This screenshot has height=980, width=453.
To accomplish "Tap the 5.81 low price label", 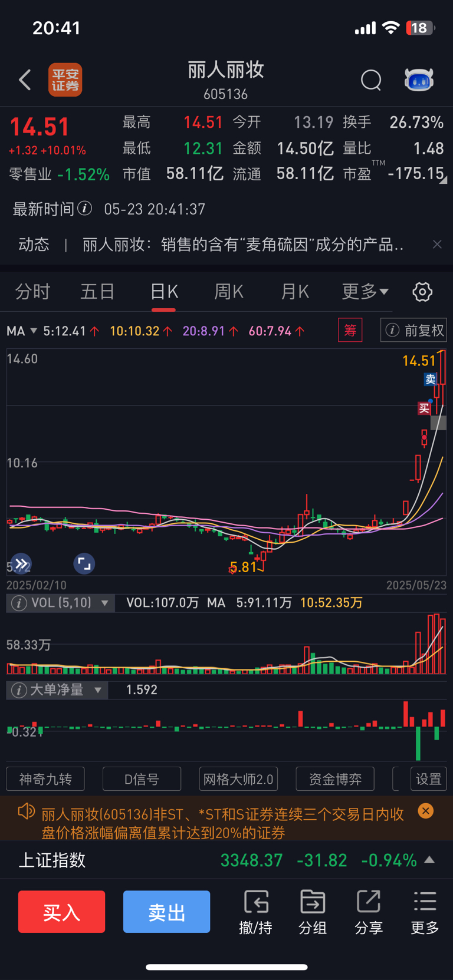I will point(243,567).
